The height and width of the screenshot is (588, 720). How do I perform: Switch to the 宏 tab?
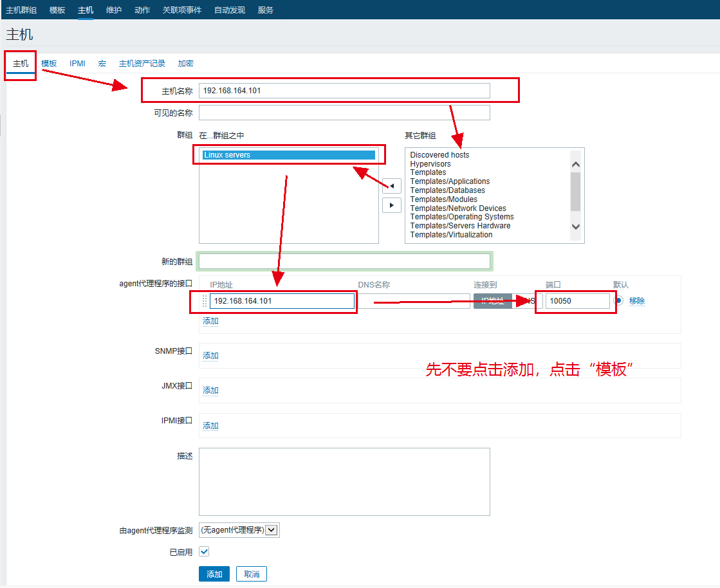(102, 63)
